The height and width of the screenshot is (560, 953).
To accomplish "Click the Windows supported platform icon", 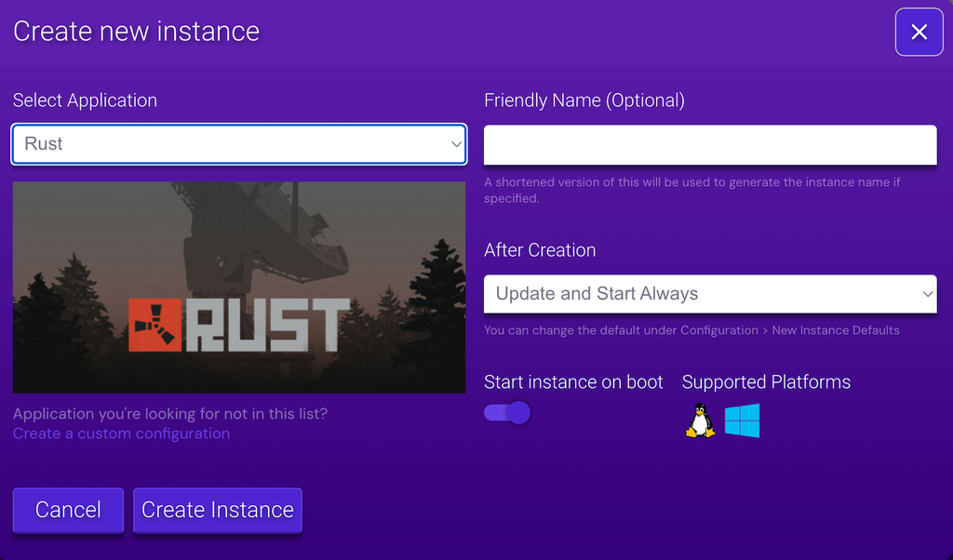I will pyautogui.click(x=742, y=420).
